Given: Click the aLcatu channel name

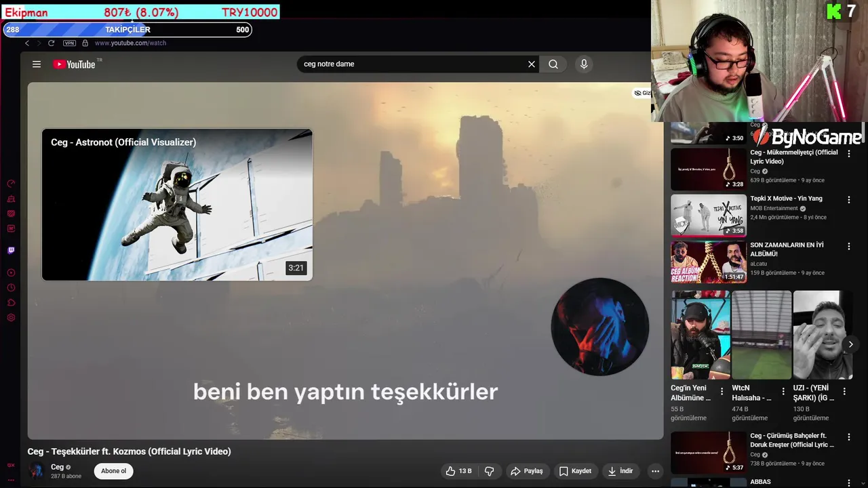Looking at the screenshot, I should pos(758,264).
